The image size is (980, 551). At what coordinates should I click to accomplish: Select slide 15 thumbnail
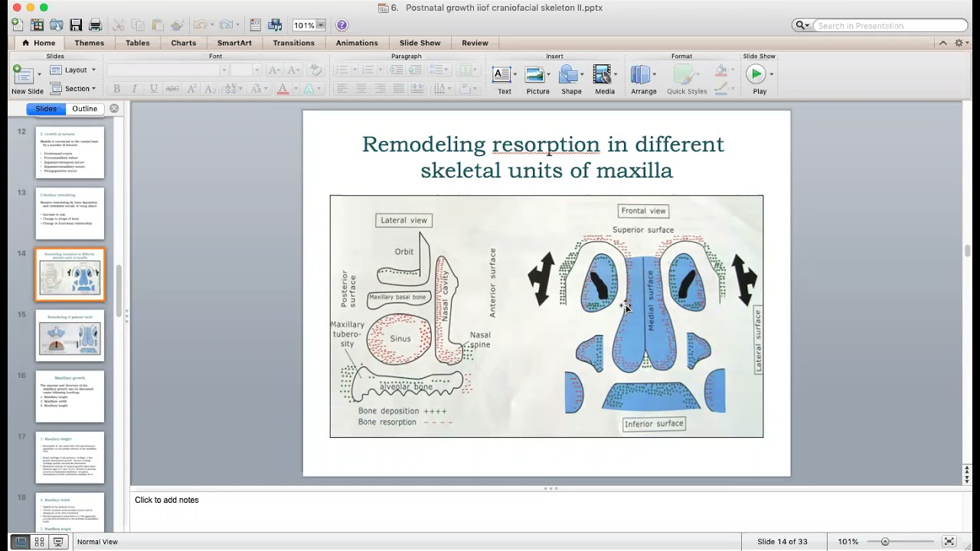tap(70, 335)
